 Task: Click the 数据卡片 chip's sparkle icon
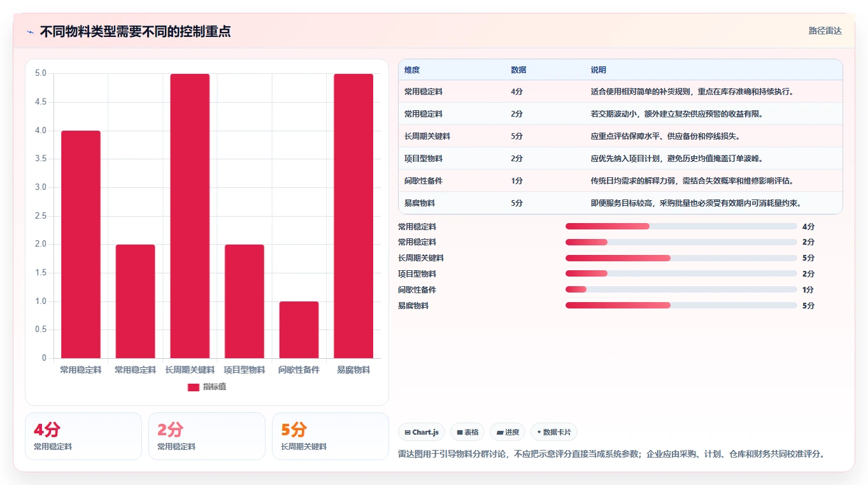539,432
